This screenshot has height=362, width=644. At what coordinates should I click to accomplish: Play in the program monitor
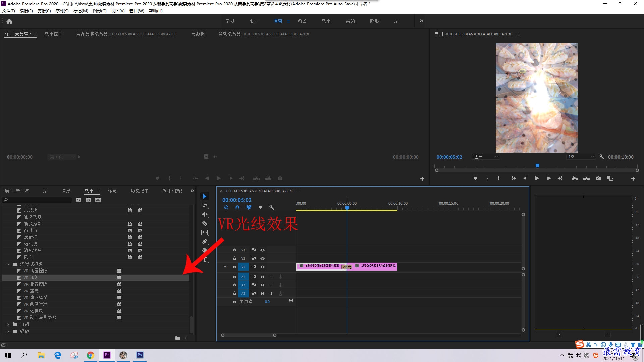pos(537,178)
